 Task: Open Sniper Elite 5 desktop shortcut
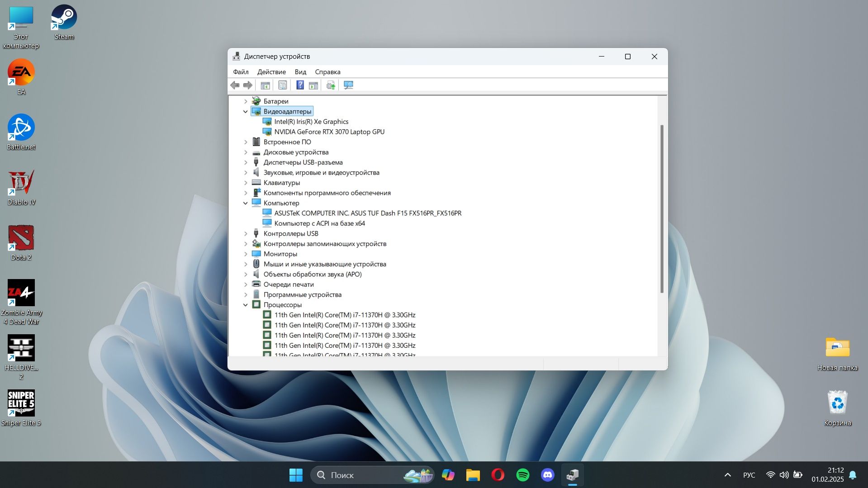tap(21, 408)
